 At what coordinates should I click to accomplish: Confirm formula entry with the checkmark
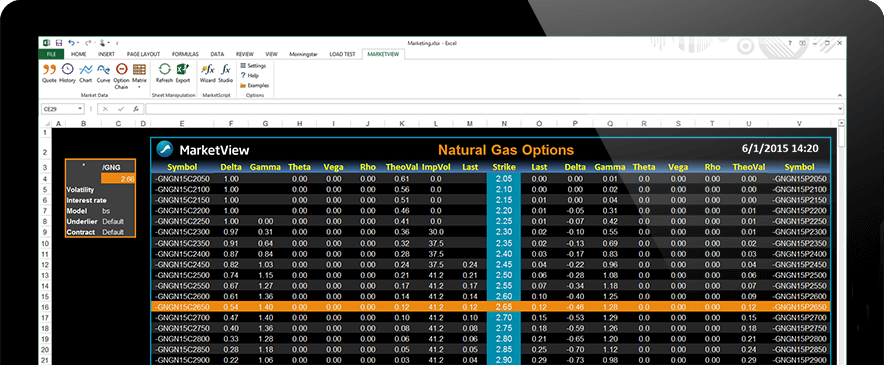pyautogui.click(x=121, y=109)
